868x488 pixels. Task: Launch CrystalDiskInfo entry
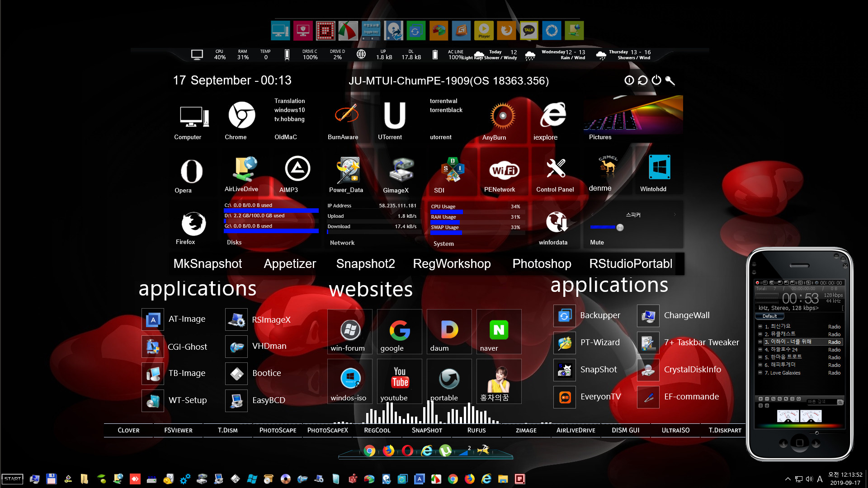(680, 370)
